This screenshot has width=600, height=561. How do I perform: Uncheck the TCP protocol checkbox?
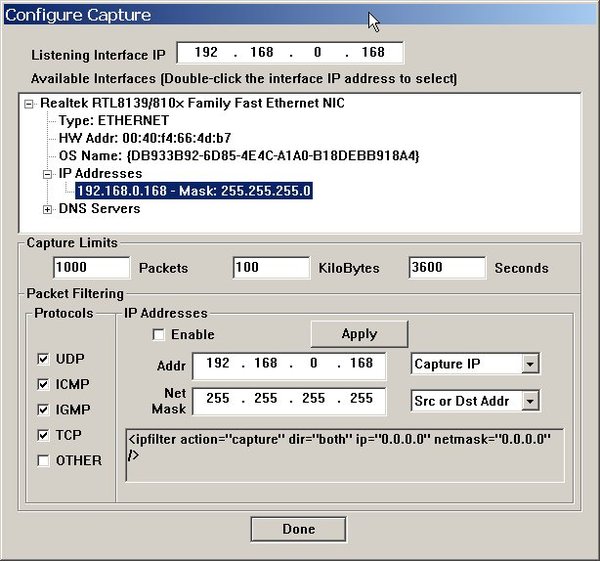42,436
